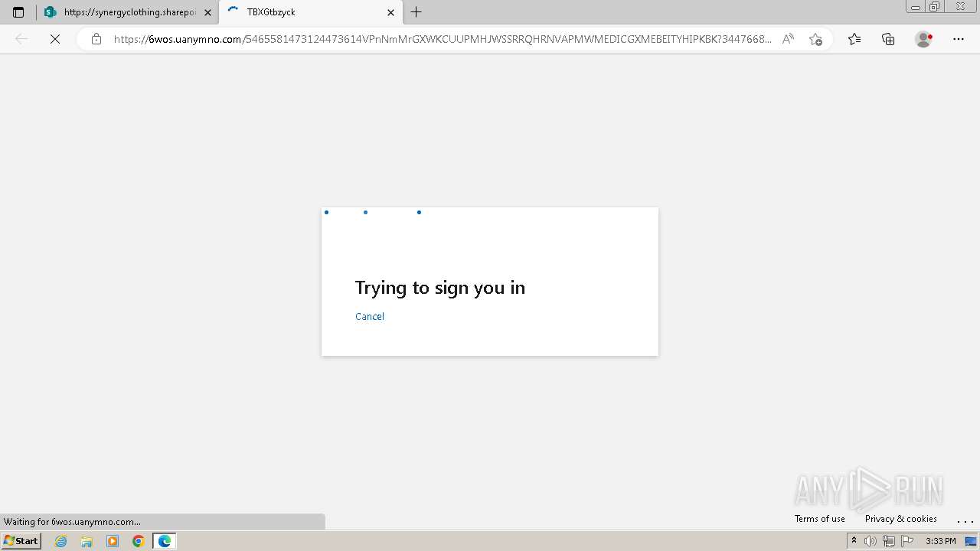980x551 pixels.
Task: Switch to the synergyclothing SharePoint tab
Action: click(x=127, y=12)
